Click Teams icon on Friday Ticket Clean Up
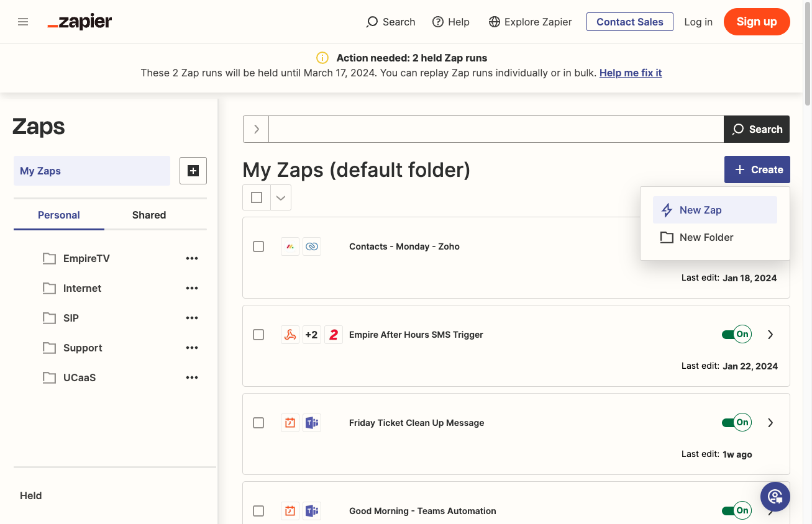Viewport: 812px width, 524px height. tap(312, 423)
